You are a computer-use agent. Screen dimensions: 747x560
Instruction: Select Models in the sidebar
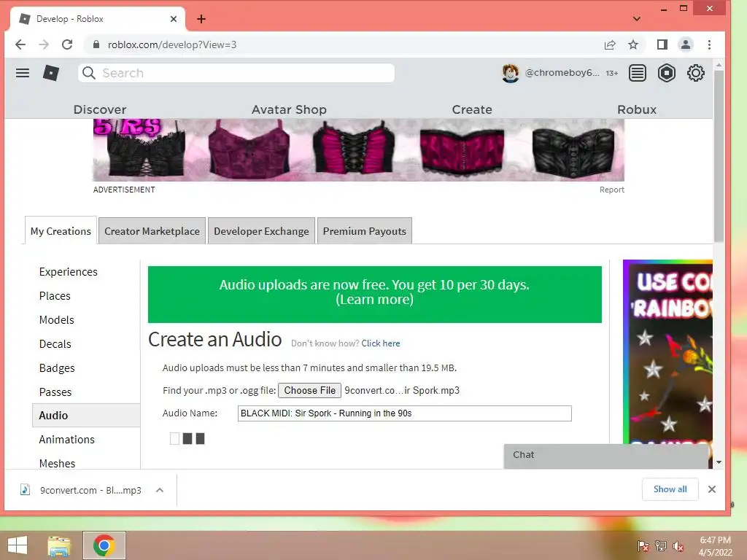57,320
